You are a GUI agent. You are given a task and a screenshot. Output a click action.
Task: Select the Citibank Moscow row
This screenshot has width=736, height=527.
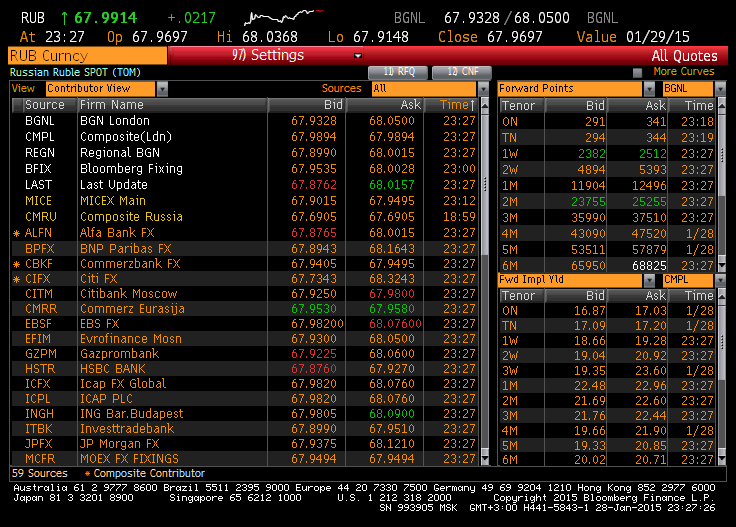(x=245, y=294)
